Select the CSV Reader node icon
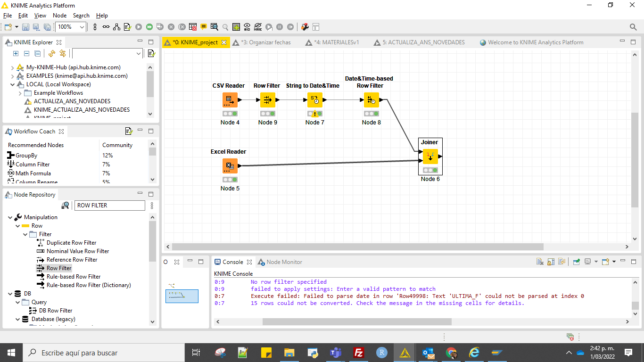This screenshot has height=362, width=644. pyautogui.click(x=230, y=100)
